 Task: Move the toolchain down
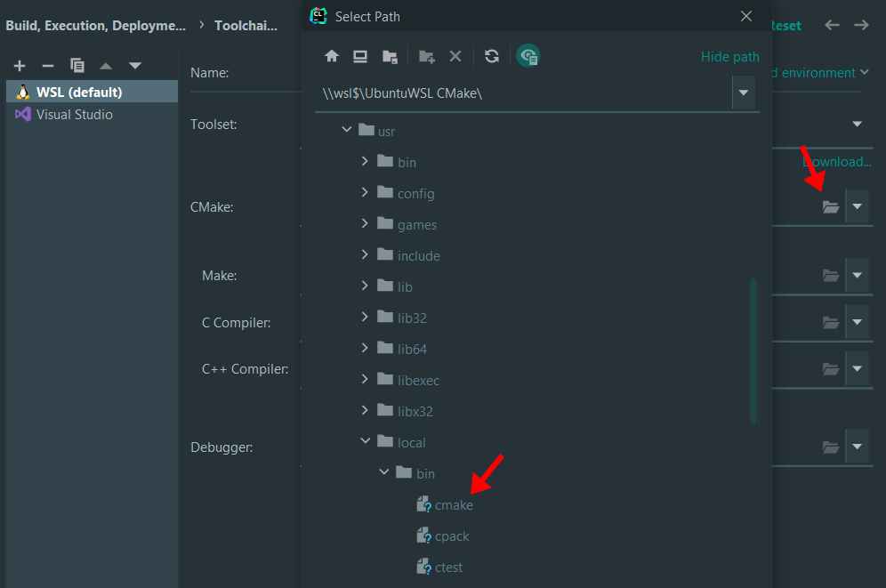(x=135, y=66)
